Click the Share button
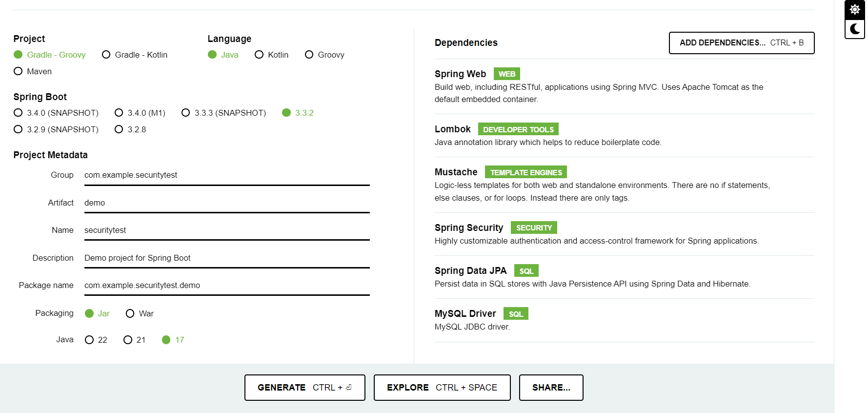Image resolution: width=868 pixels, height=413 pixels. pos(551,388)
